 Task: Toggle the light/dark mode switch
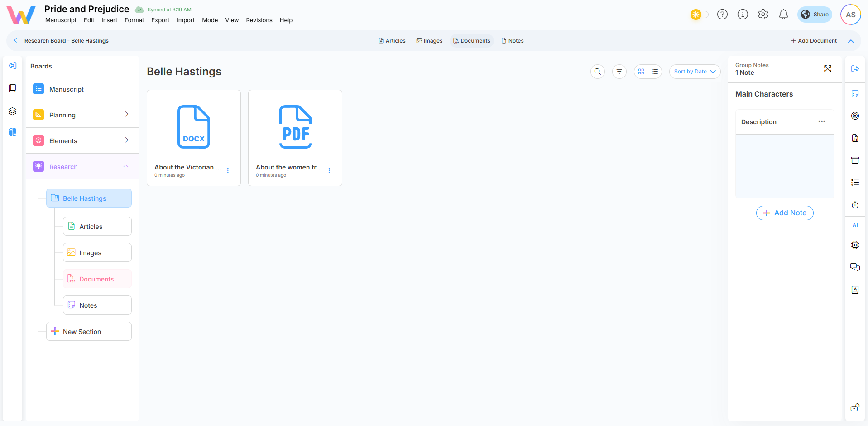[x=699, y=15]
